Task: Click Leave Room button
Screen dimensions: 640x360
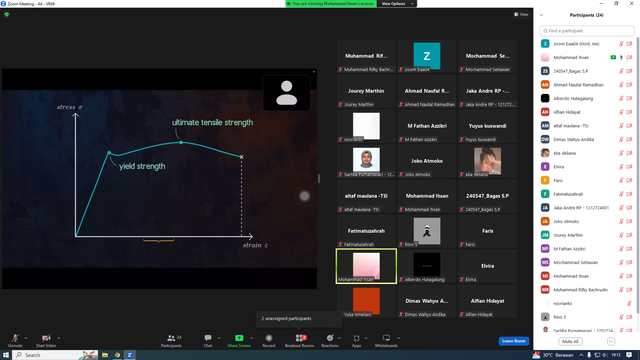Action: [513, 341]
